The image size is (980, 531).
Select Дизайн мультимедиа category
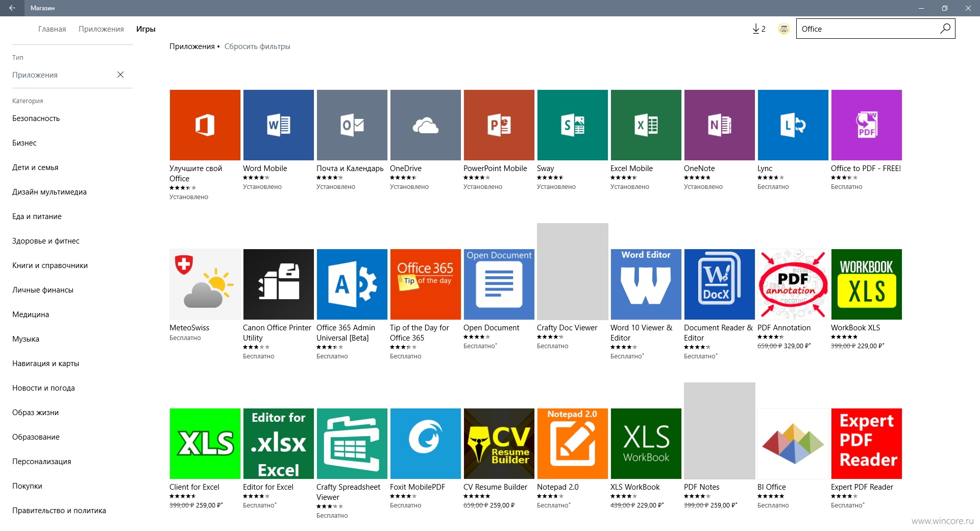[50, 192]
